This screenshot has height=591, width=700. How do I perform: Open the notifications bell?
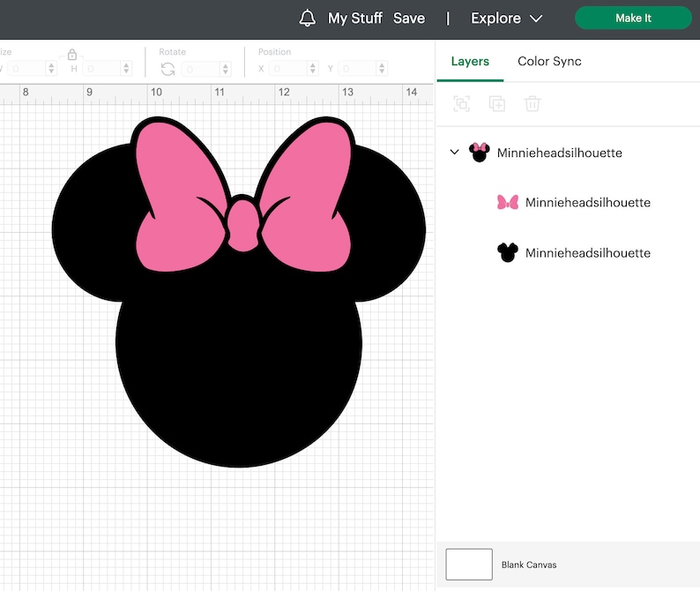click(x=307, y=19)
